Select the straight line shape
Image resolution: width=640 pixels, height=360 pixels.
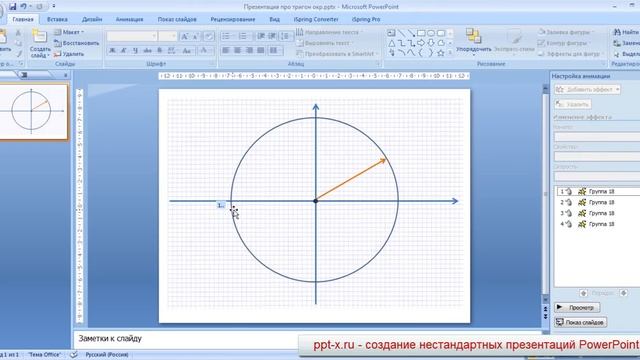click(x=401, y=33)
